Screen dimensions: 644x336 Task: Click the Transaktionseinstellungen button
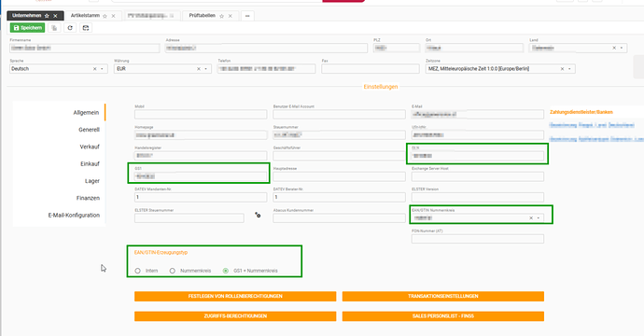[443, 296]
